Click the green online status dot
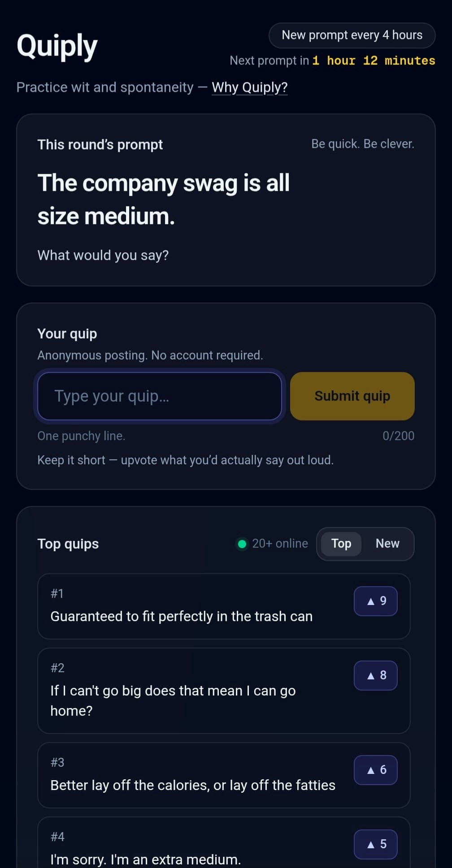The width and height of the screenshot is (452, 868). [242, 544]
